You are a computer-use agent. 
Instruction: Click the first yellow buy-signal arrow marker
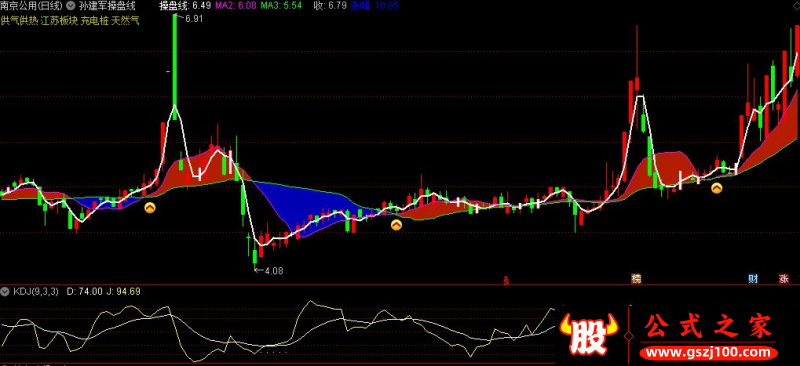click(x=150, y=208)
